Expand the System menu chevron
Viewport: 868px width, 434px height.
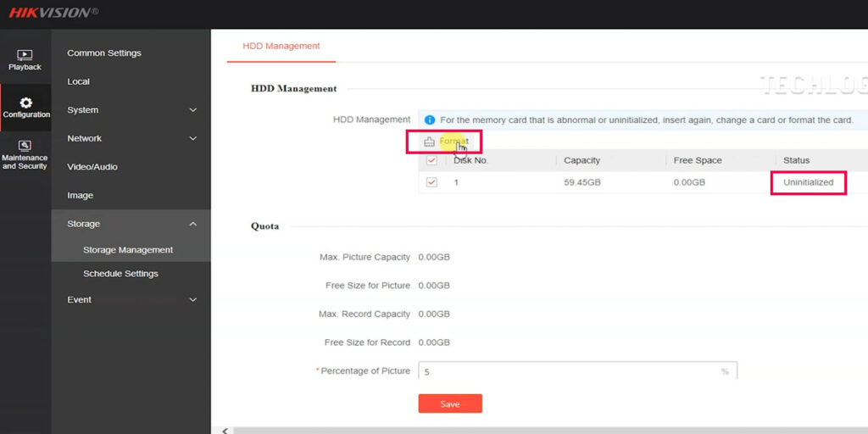pyautogui.click(x=192, y=110)
